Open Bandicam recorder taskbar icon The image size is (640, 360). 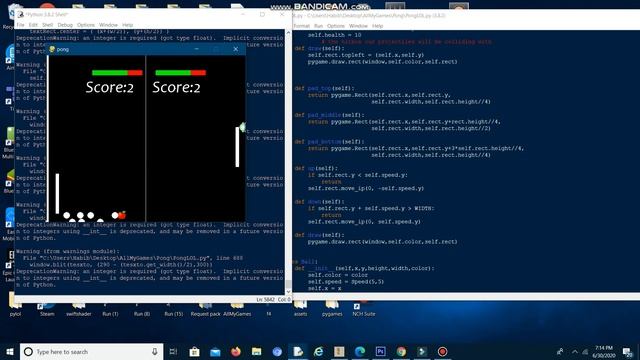pos(443,351)
